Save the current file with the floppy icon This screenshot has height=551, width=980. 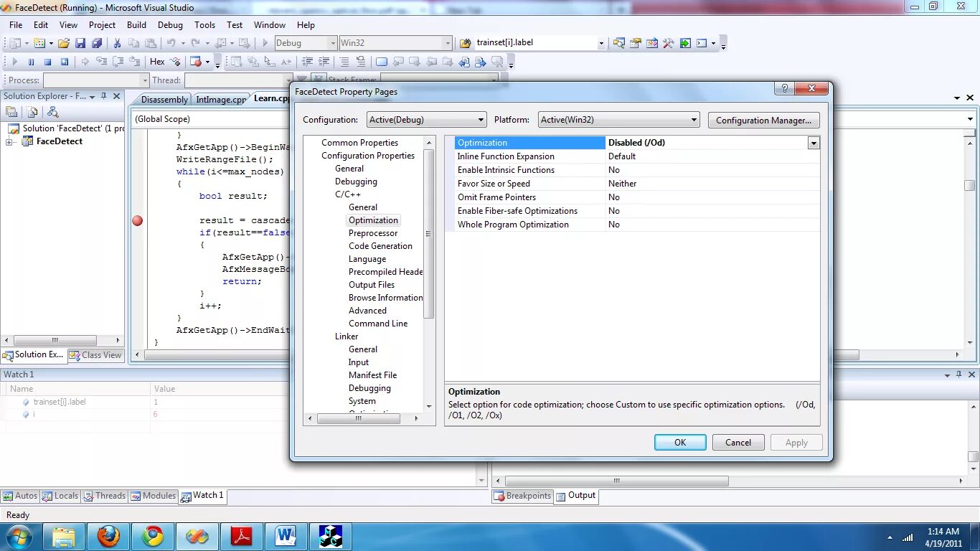(x=80, y=43)
